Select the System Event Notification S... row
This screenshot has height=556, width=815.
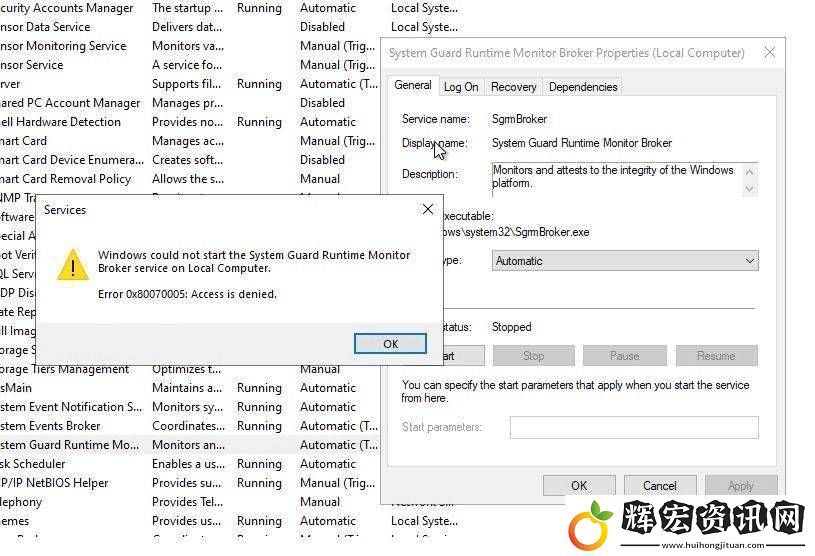pyautogui.click(x=189, y=407)
